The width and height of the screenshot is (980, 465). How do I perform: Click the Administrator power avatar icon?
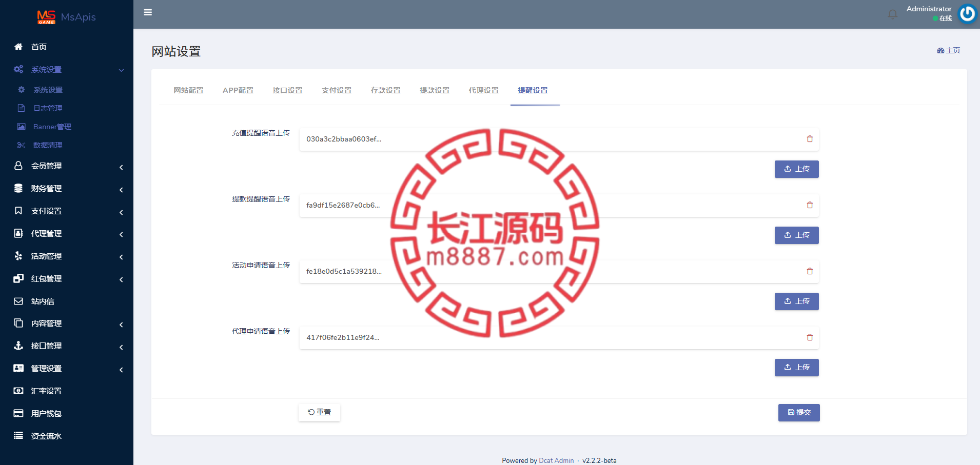[x=968, y=14]
